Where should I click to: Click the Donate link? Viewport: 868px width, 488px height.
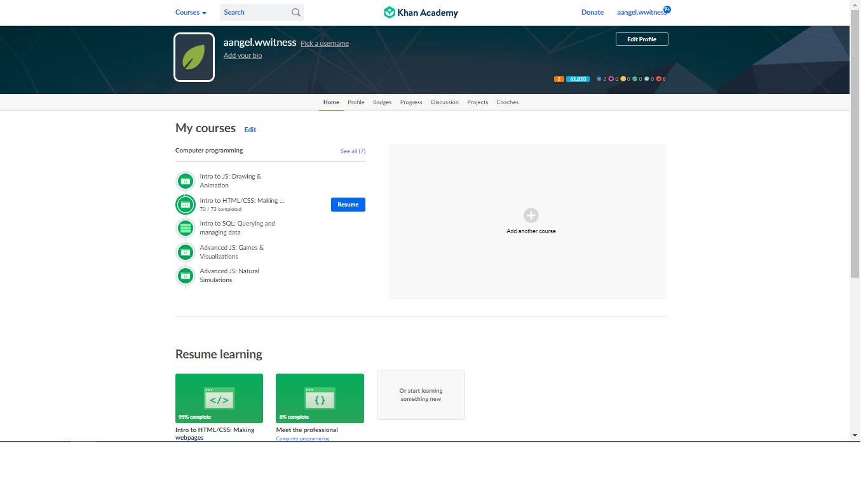pos(592,12)
